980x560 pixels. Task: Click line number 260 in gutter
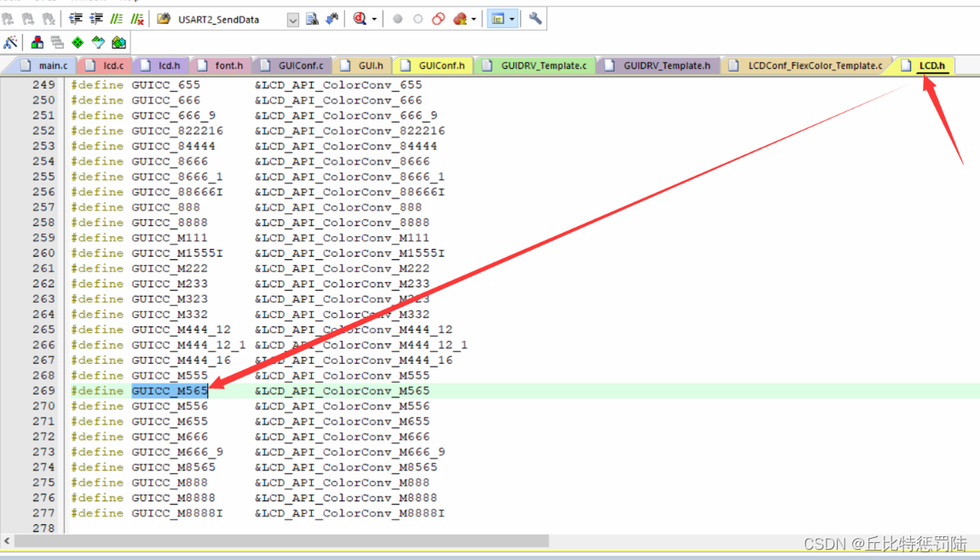pyautogui.click(x=43, y=253)
